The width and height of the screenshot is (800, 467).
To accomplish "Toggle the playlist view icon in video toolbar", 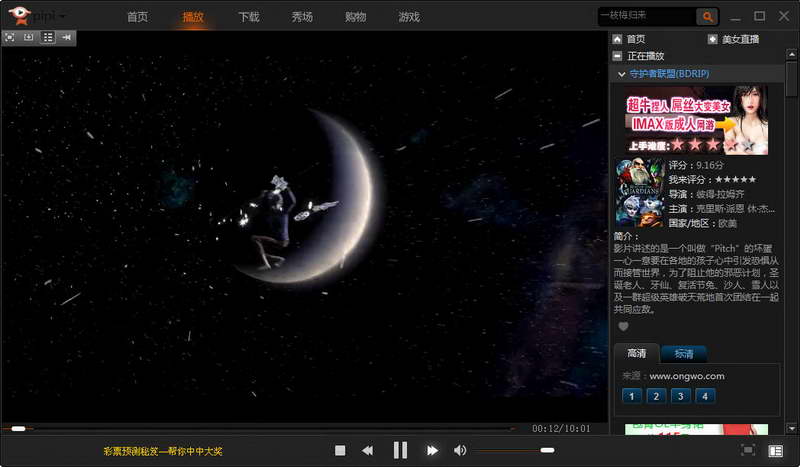I will (x=47, y=37).
